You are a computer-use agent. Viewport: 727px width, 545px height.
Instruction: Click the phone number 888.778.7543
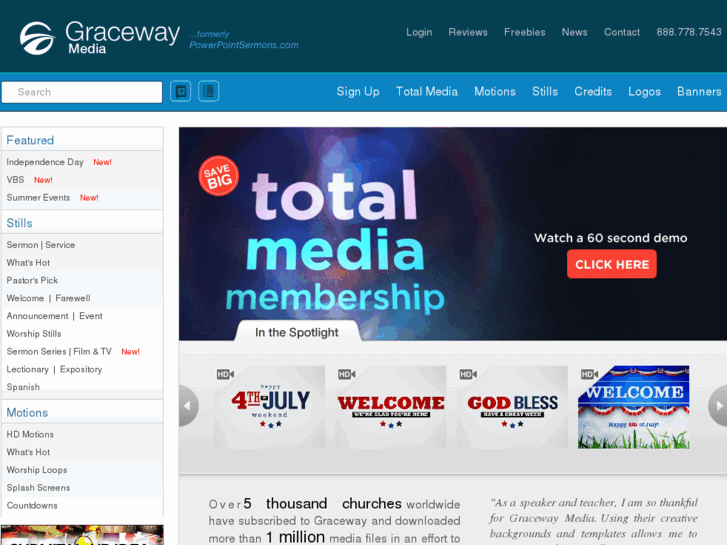(689, 32)
